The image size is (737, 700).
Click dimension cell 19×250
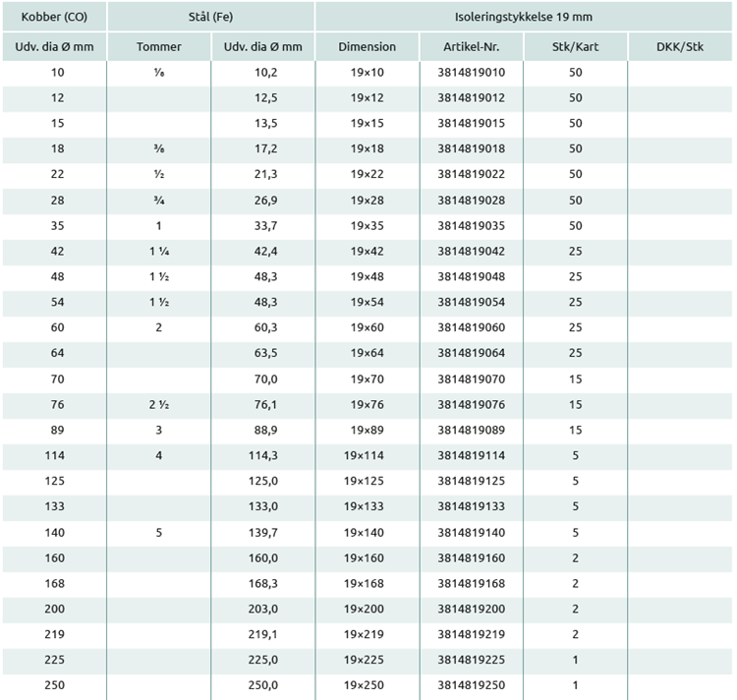[x=364, y=684]
